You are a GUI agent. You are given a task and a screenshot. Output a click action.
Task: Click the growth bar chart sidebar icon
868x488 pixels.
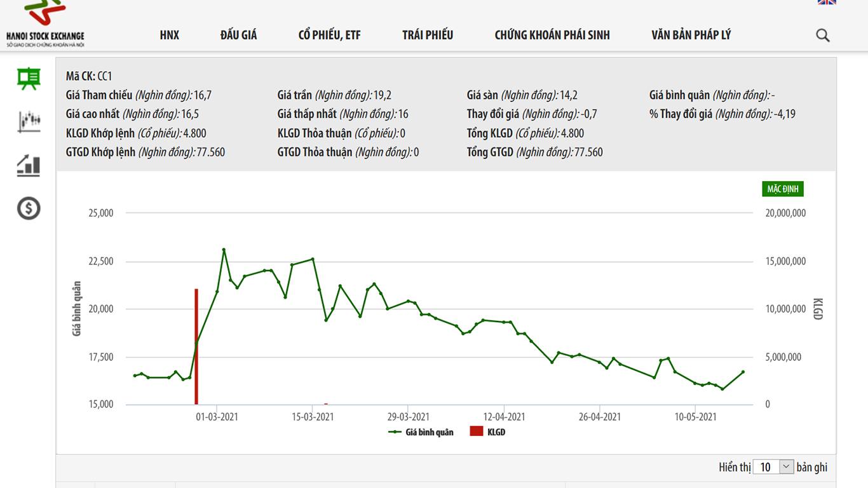(29, 166)
